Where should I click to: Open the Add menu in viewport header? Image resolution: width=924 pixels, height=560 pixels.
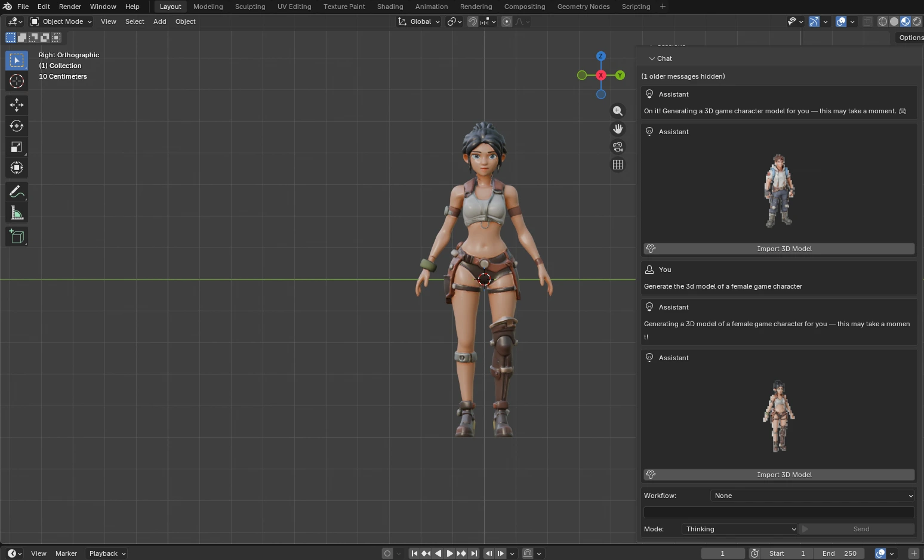[x=159, y=21]
